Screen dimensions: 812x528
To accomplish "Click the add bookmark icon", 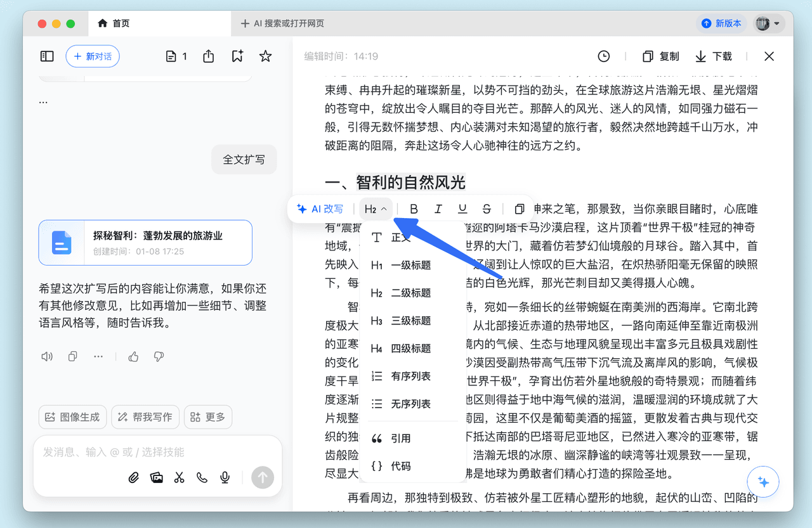I will tap(237, 56).
